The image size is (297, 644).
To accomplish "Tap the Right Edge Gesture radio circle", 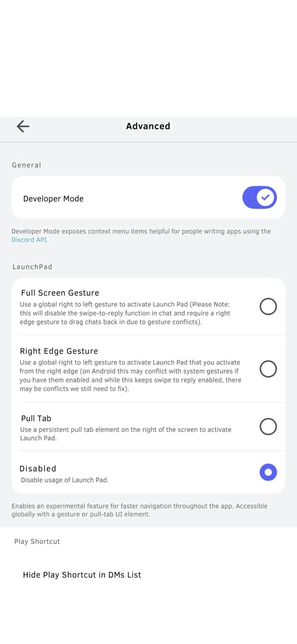I will (x=268, y=369).
